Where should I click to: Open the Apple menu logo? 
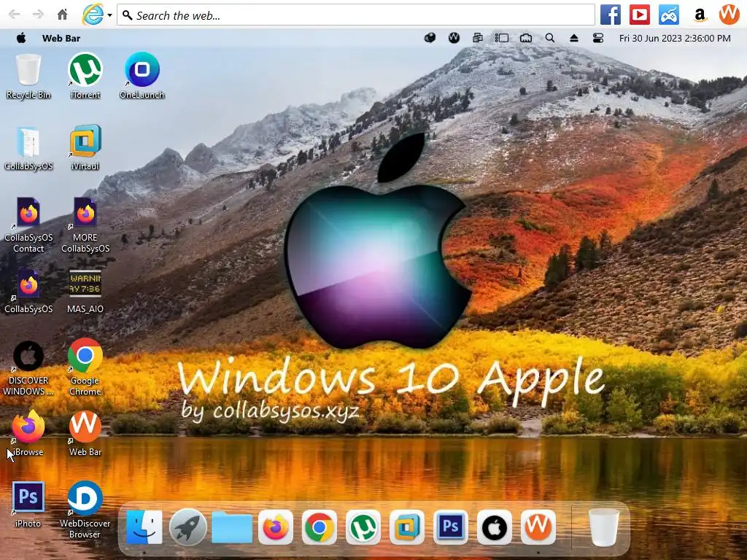(21, 38)
